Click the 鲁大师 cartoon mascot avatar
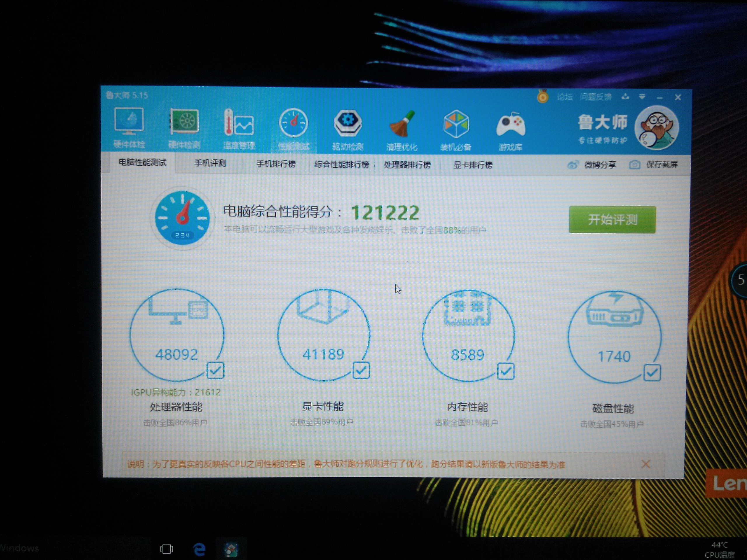 pos(657,127)
